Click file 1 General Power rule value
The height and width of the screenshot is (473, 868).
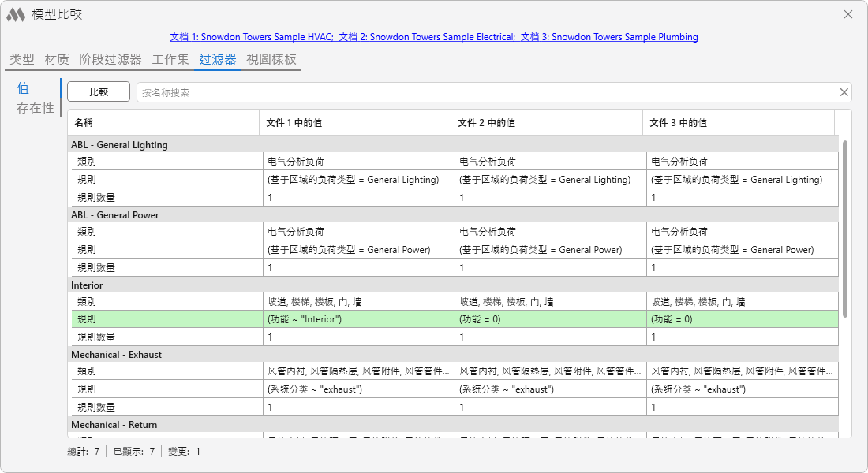tap(349, 250)
